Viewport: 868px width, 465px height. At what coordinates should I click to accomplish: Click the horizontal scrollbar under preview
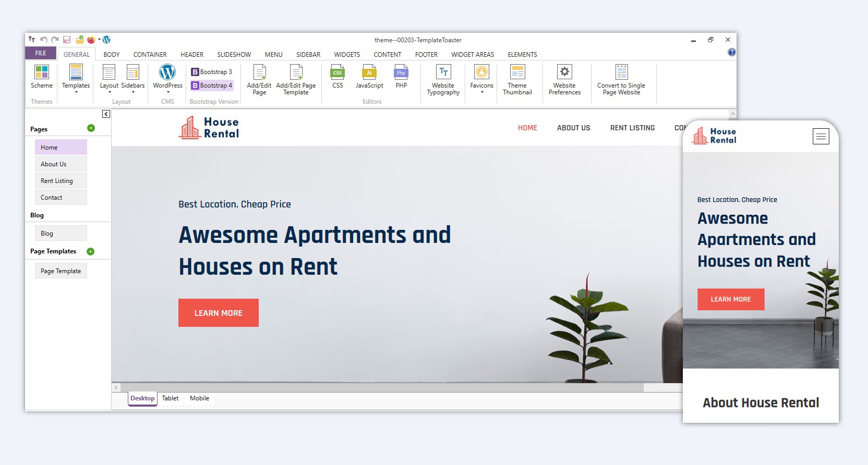(x=382, y=387)
